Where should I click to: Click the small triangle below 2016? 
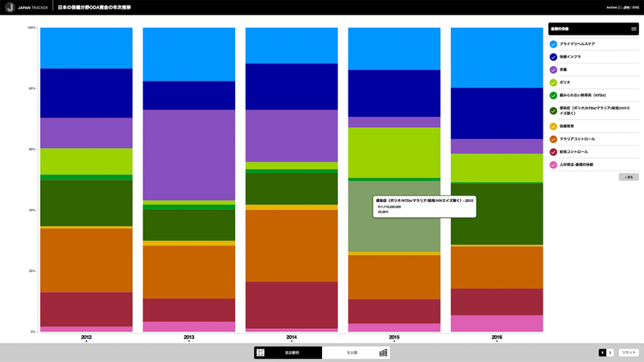click(497, 343)
